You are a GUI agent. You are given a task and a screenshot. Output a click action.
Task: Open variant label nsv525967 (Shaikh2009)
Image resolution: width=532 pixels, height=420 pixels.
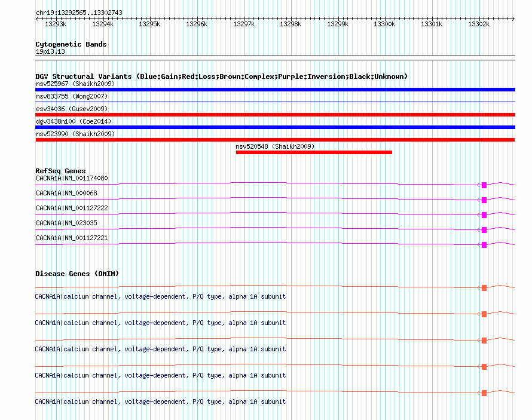(x=75, y=84)
